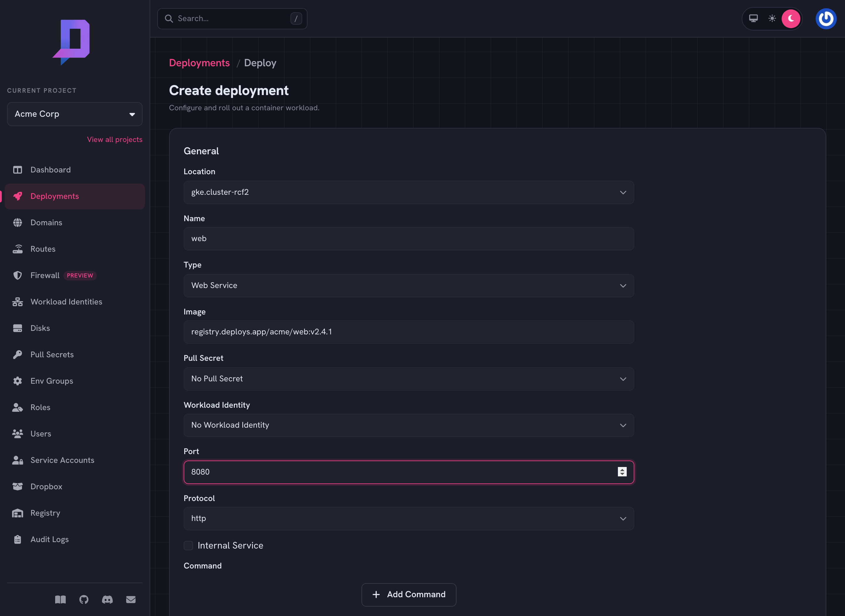This screenshot has width=845, height=616.
Task: Open the Pull Secret dropdown
Action: coord(409,379)
